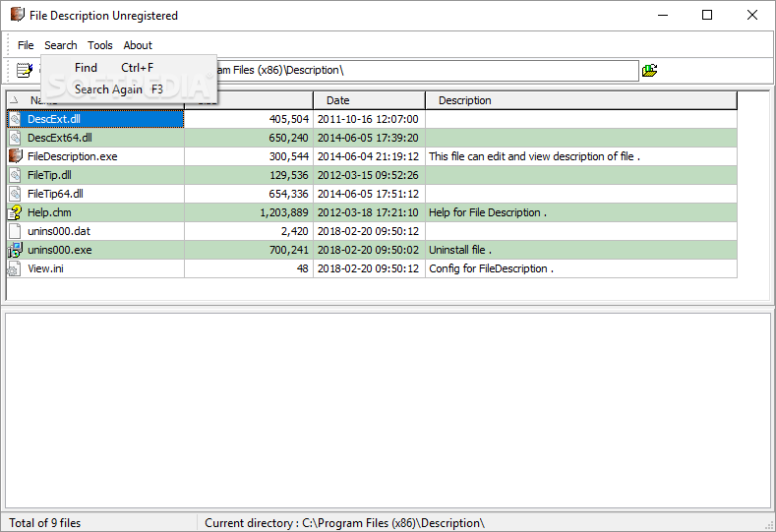Click the size value 48
Screen dimensions: 776x532
[x=303, y=268]
